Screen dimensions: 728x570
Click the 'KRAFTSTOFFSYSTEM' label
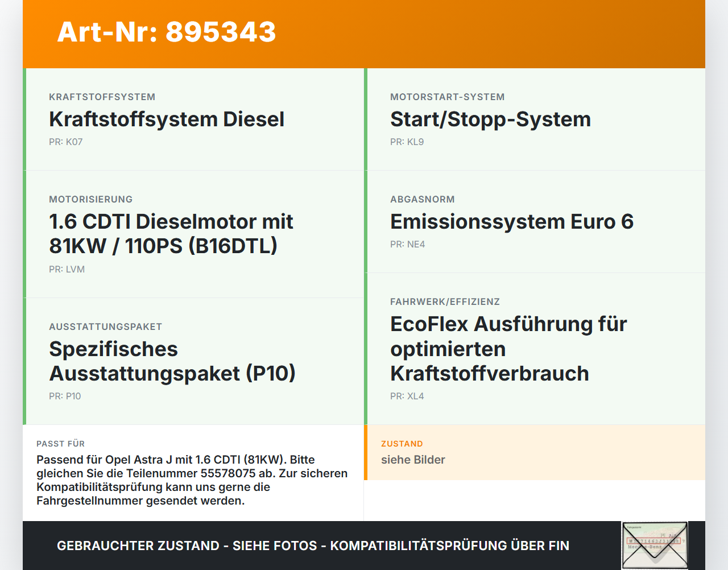[102, 97]
